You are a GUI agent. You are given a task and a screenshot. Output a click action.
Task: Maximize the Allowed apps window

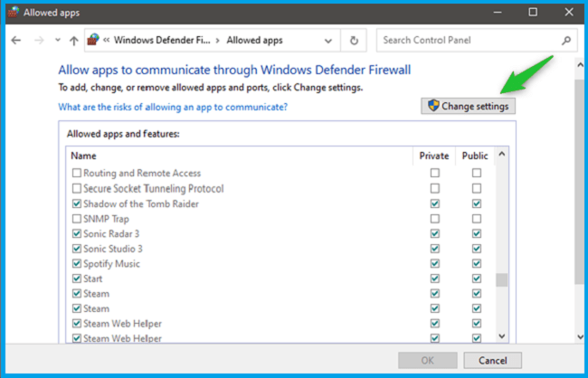pyautogui.click(x=533, y=13)
